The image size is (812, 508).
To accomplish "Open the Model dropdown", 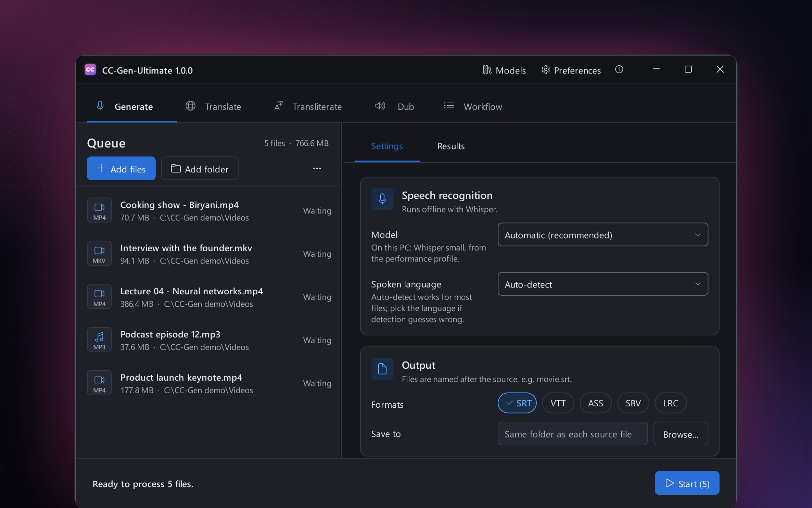I will pos(603,235).
